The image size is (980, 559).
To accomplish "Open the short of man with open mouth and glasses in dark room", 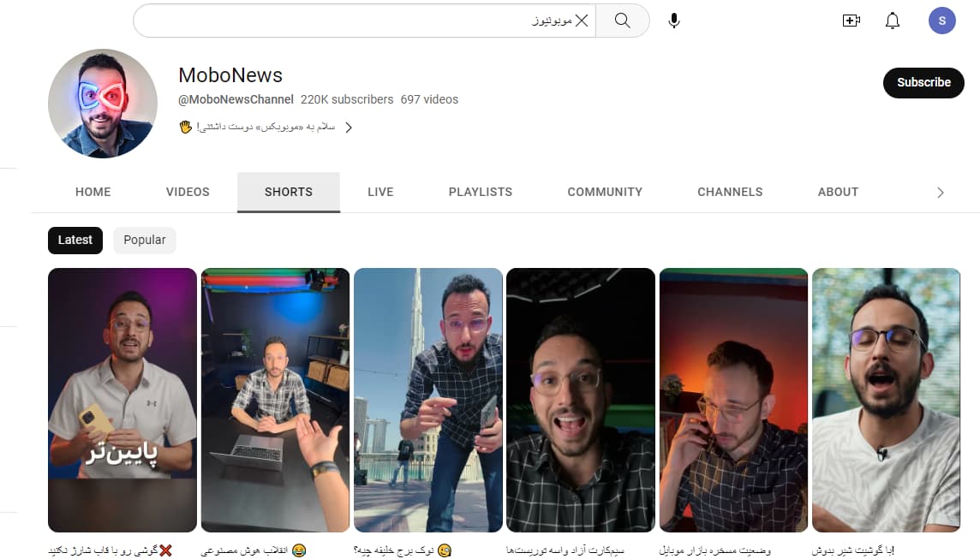I will coord(581,401).
